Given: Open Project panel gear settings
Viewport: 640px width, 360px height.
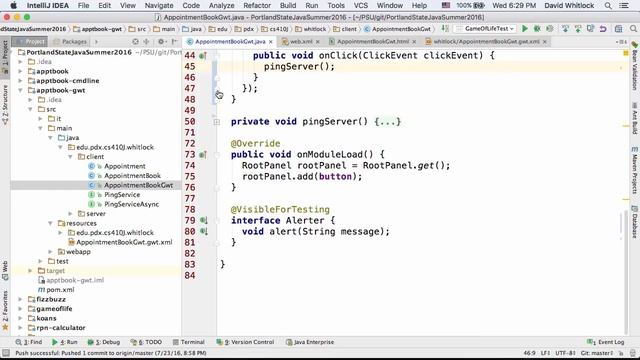Looking at the screenshot, I should tap(161, 42).
